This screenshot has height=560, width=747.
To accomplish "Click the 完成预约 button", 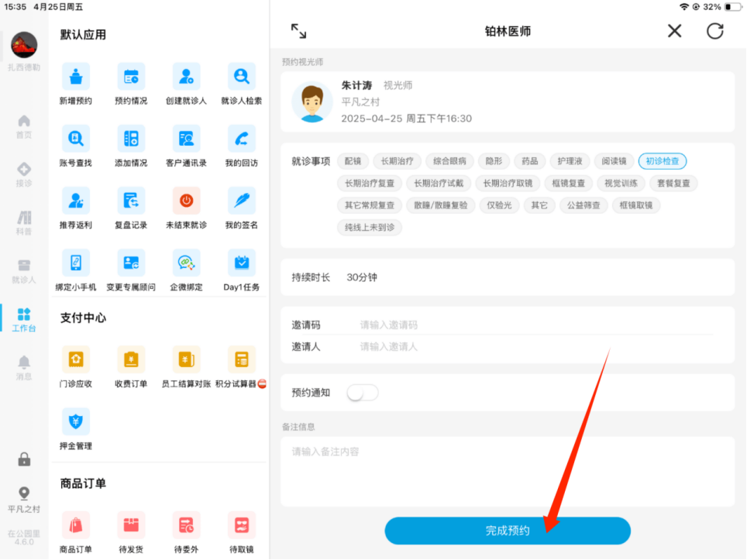I will coord(508,531).
